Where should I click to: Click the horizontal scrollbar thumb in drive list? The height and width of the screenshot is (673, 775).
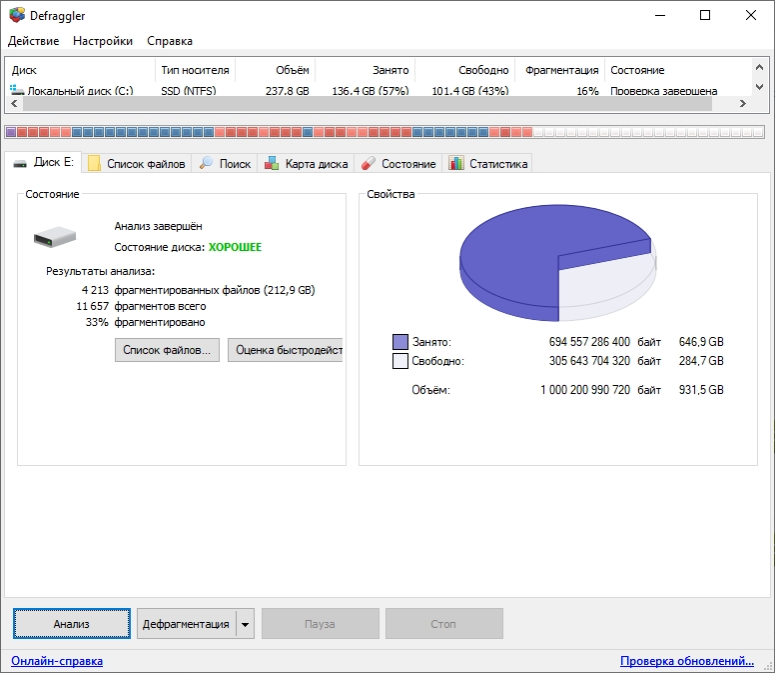point(367,103)
